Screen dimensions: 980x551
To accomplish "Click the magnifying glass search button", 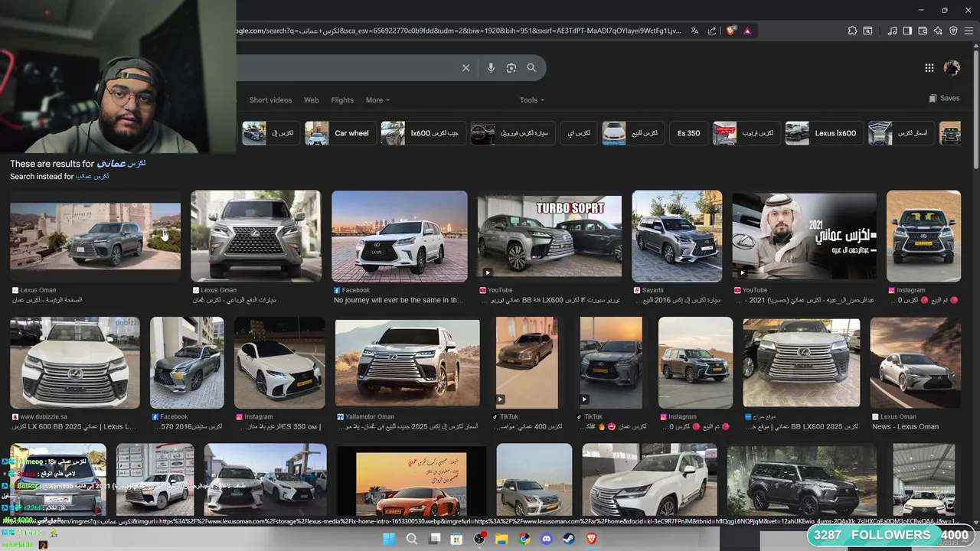I will coord(531,68).
